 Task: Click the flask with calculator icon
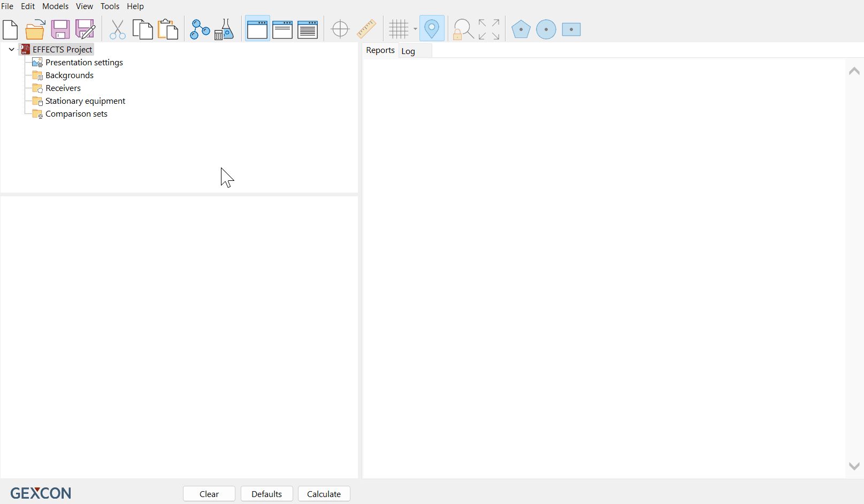point(224,29)
